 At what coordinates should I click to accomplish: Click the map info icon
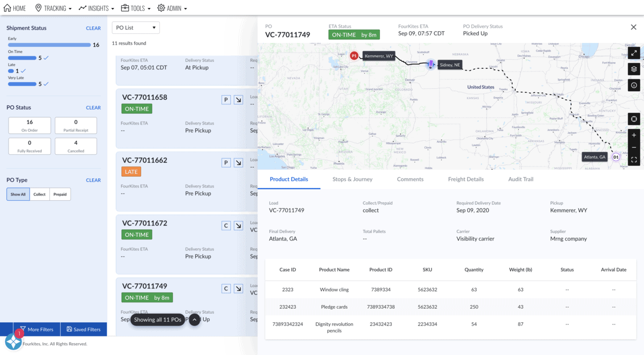[x=634, y=84]
